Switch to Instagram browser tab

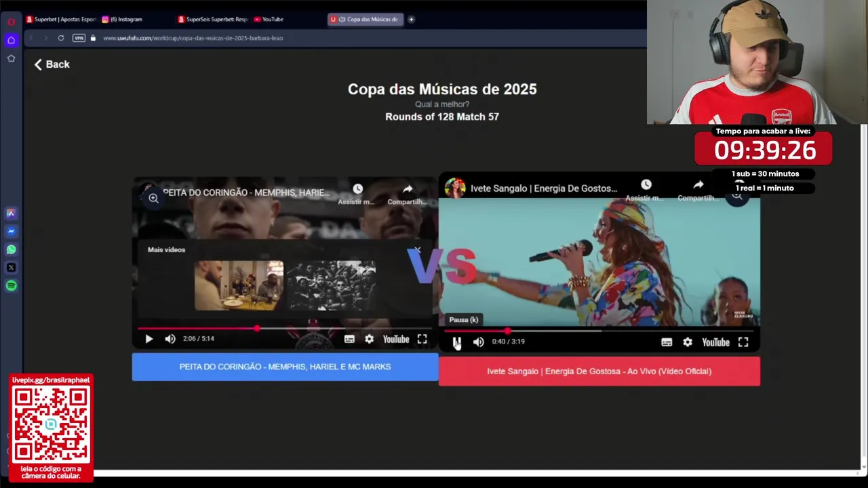[123, 19]
